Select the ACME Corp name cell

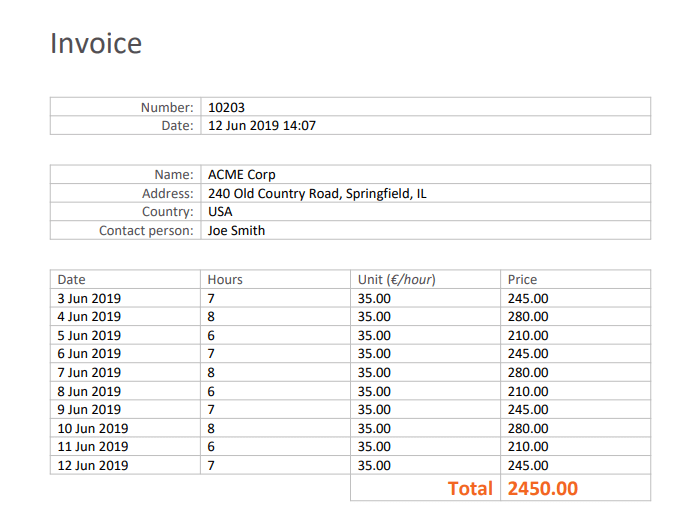click(241, 175)
